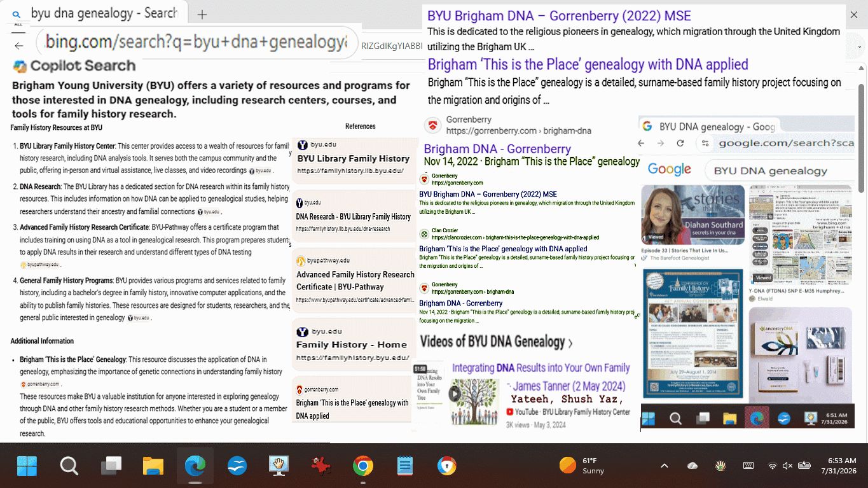Click the 'Videos of BYU DNA Genealogy' heading

492,342
